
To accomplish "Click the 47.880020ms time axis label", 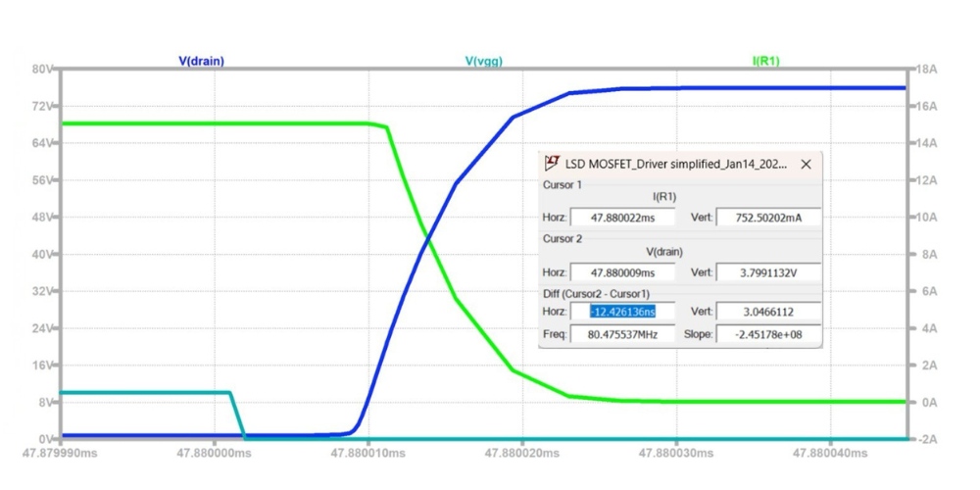I will 522,453.
